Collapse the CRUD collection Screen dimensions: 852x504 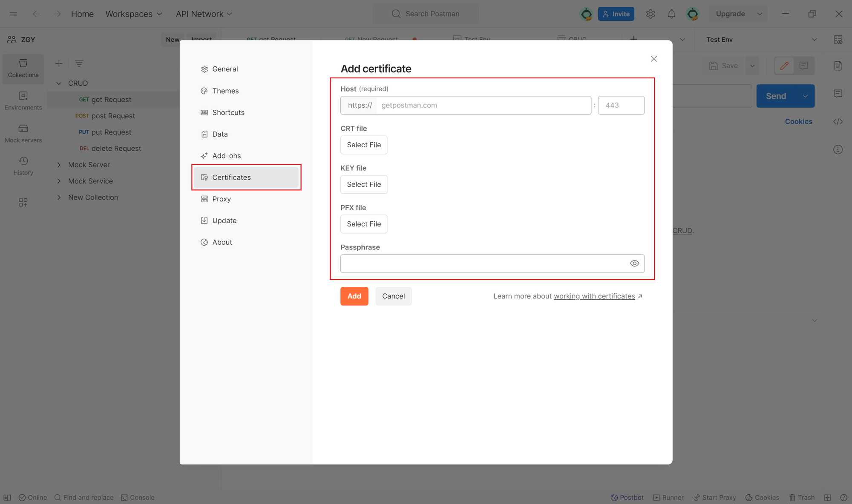59,83
